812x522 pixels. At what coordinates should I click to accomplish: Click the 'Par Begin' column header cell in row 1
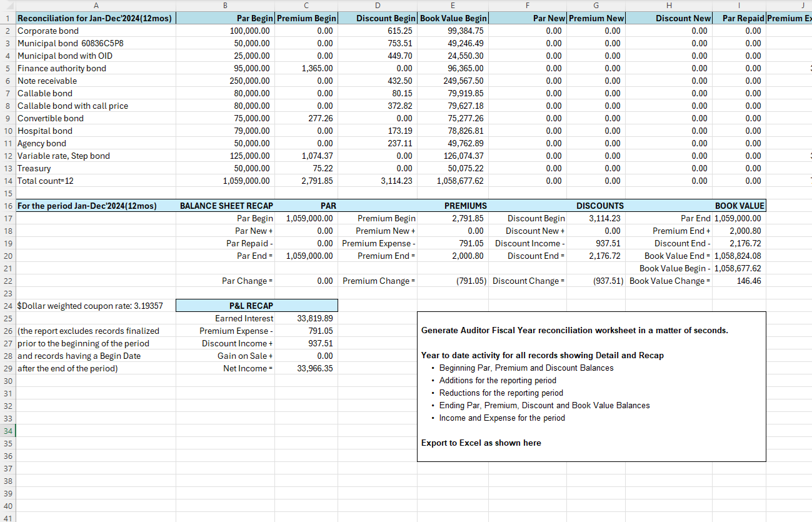click(x=226, y=18)
